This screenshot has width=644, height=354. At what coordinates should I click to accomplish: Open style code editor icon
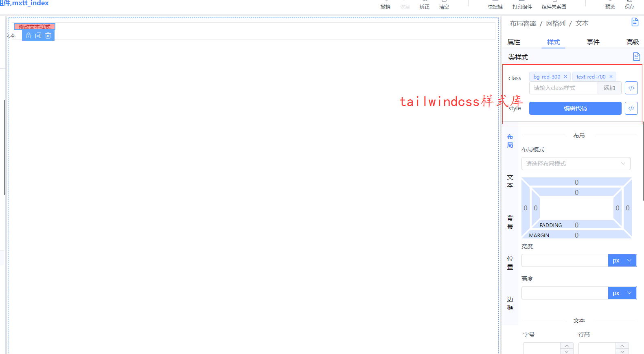631,108
